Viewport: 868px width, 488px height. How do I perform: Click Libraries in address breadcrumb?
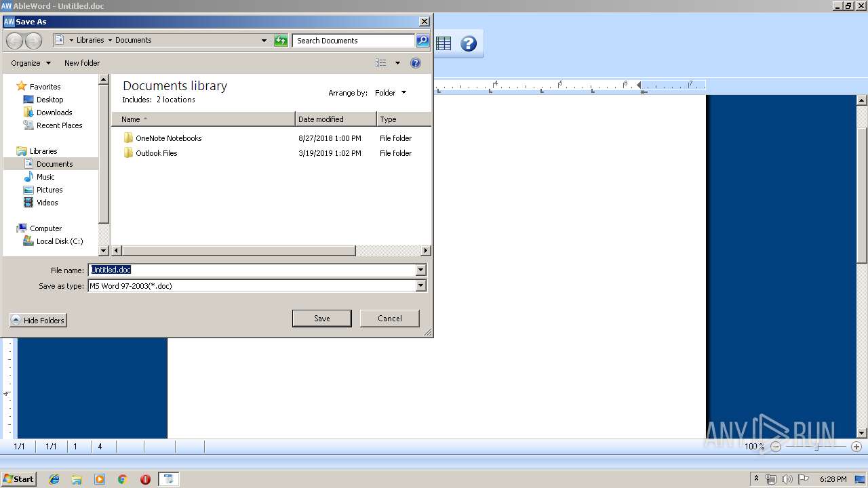(90, 41)
